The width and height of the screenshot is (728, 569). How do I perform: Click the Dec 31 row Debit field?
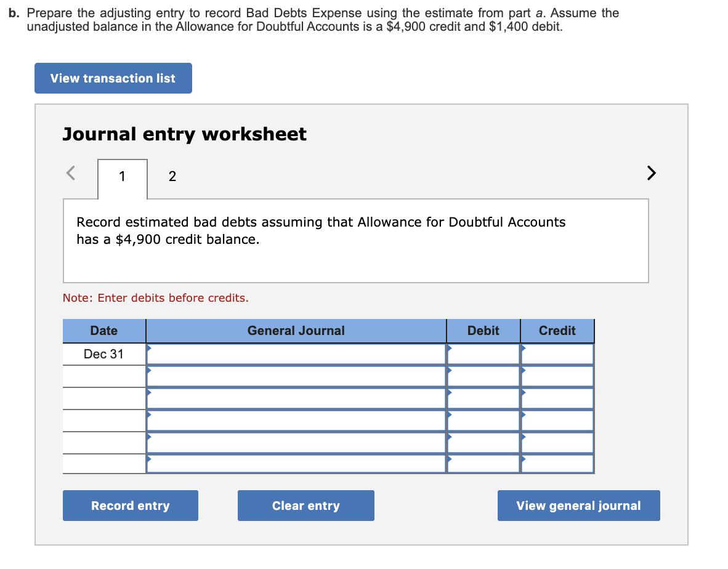[483, 354]
